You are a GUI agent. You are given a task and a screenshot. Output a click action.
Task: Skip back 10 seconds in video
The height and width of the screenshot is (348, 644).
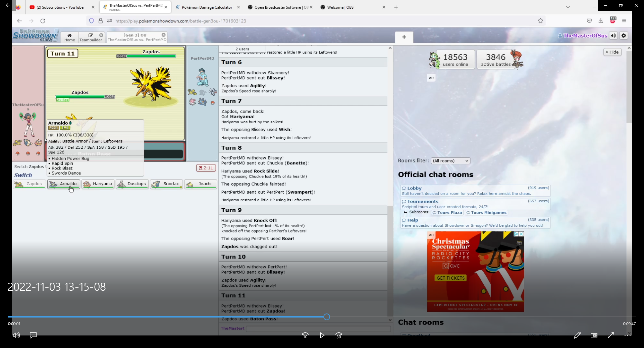pyautogui.click(x=305, y=335)
